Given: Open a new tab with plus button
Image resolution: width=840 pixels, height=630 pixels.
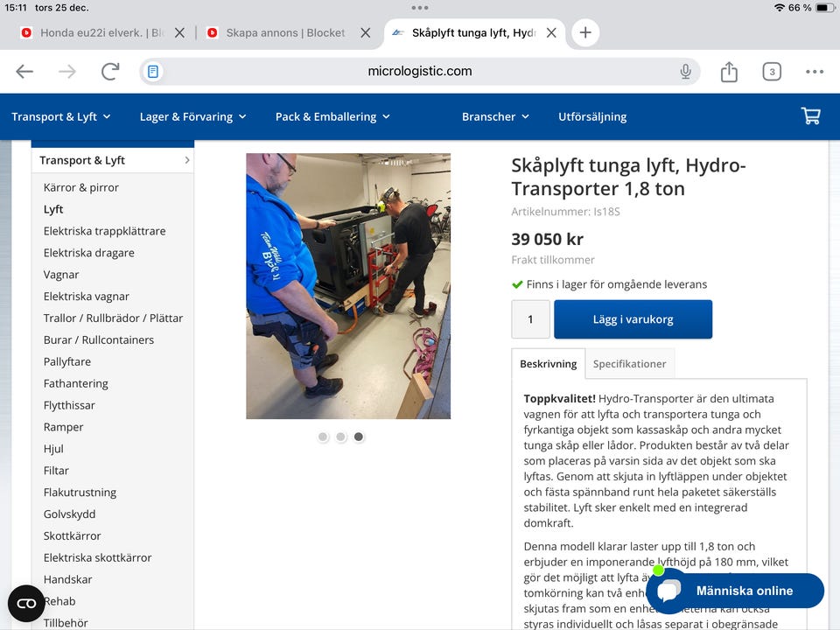Looking at the screenshot, I should tap(585, 32).
